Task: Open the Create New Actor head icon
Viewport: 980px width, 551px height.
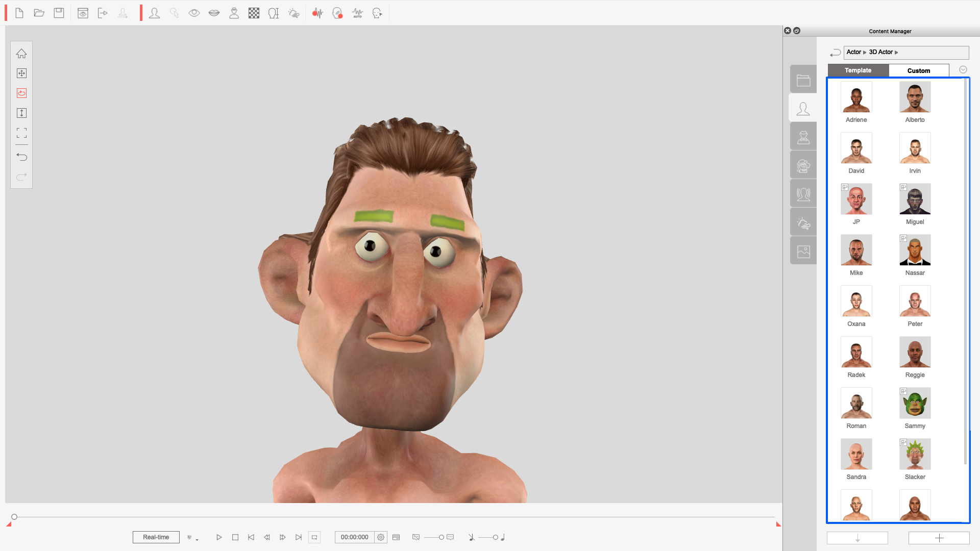Action: click(x=154, y=13)
